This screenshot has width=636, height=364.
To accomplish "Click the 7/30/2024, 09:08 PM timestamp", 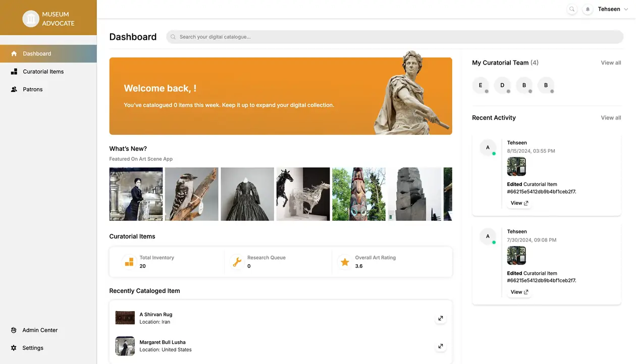I will [532, 240].
